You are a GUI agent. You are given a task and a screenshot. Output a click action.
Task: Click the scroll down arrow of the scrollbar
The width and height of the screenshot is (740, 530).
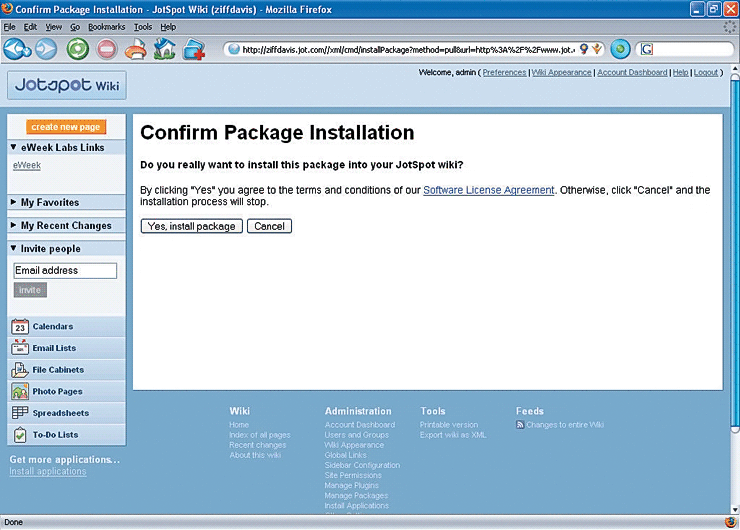(735, 510)
